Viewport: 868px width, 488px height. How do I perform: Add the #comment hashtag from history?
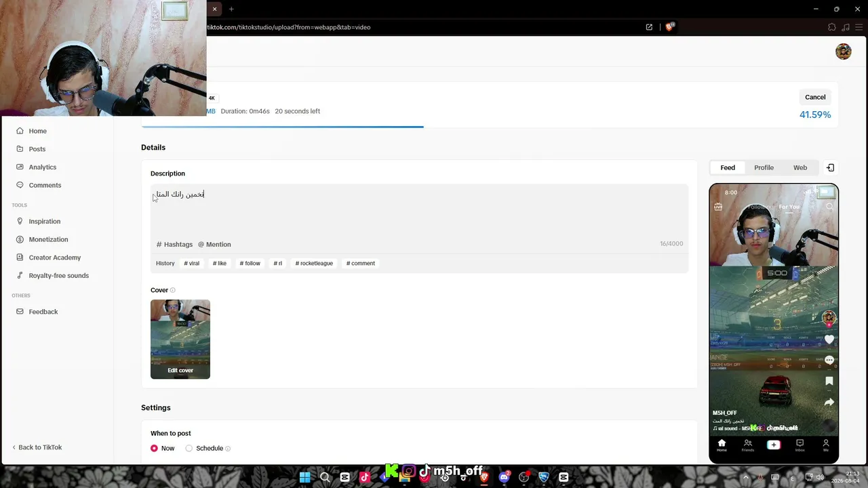click(361, 264)
